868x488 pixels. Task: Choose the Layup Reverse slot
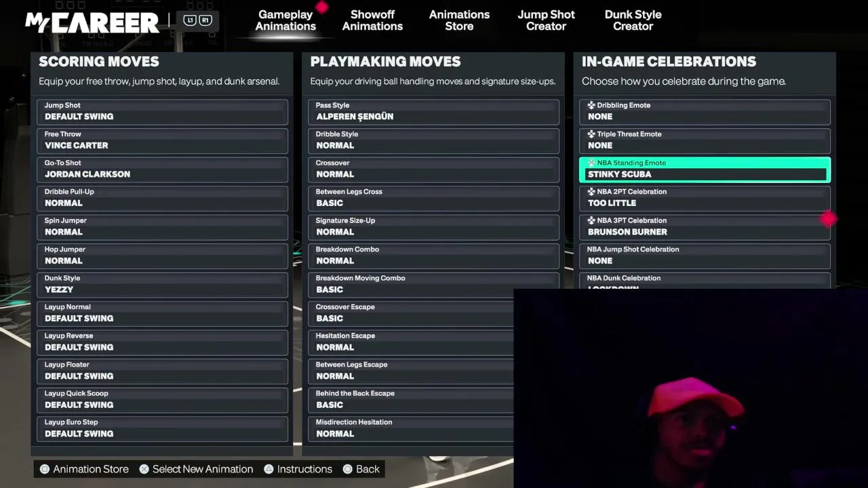tap(163, 342)
